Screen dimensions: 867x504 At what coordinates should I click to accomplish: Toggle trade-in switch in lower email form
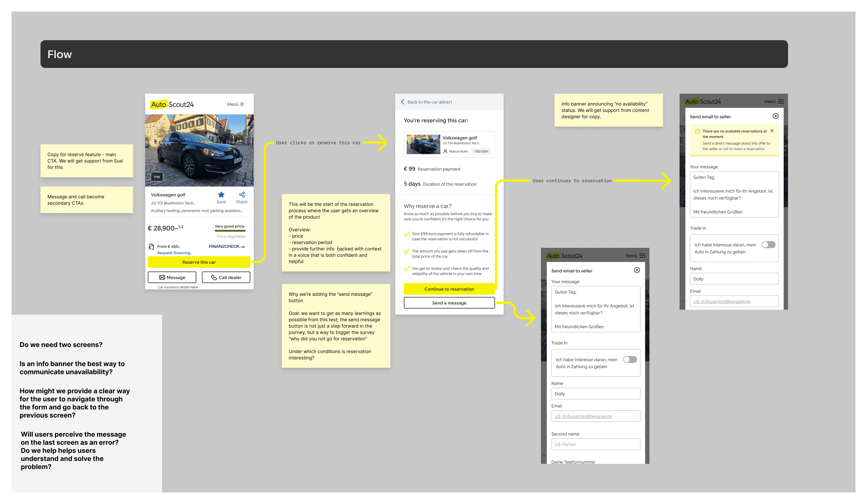click(630, 359)
